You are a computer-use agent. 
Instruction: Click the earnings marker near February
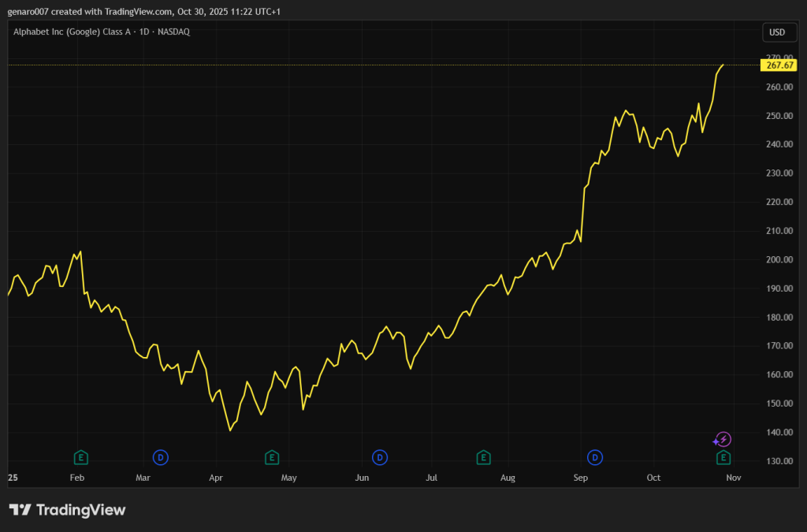coord(80,457)
